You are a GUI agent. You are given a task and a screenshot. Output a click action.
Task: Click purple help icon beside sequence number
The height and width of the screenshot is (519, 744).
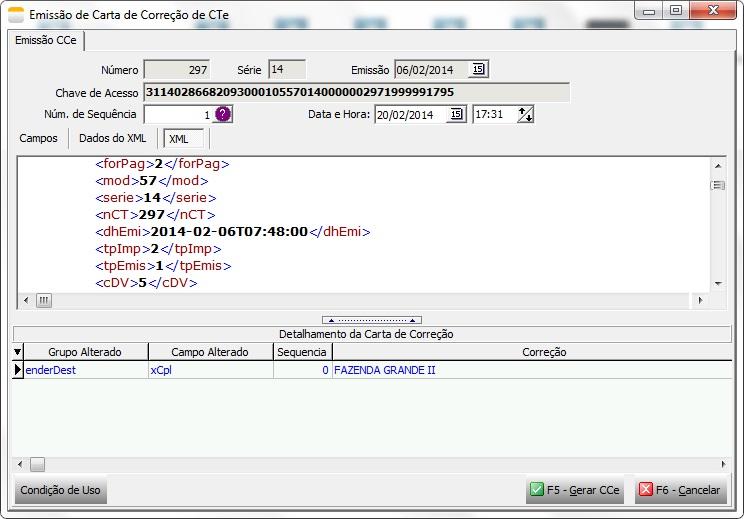point(223,114)
